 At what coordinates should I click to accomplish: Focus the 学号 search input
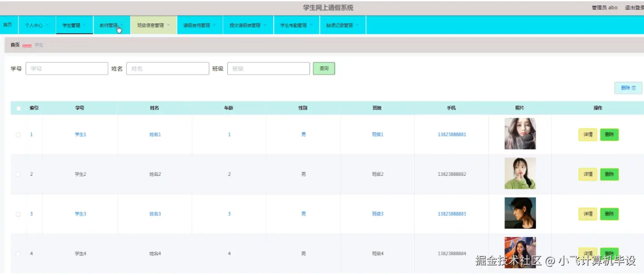coord(67,69)
